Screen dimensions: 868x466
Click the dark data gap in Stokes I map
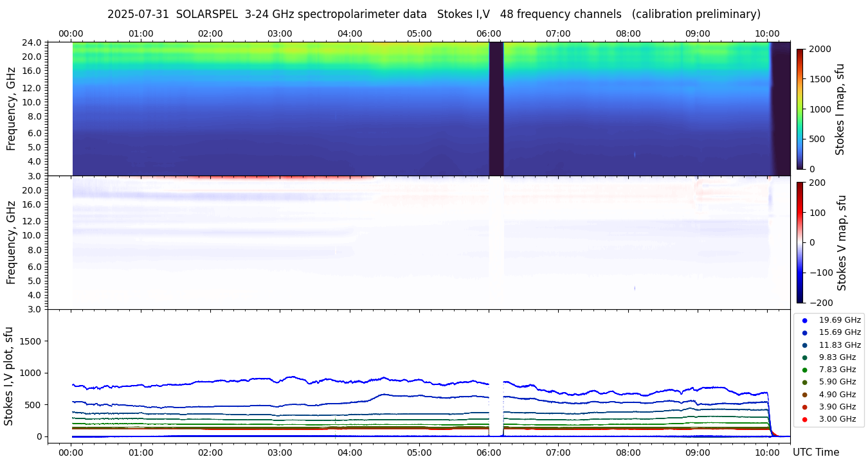(x=496, y=109)
